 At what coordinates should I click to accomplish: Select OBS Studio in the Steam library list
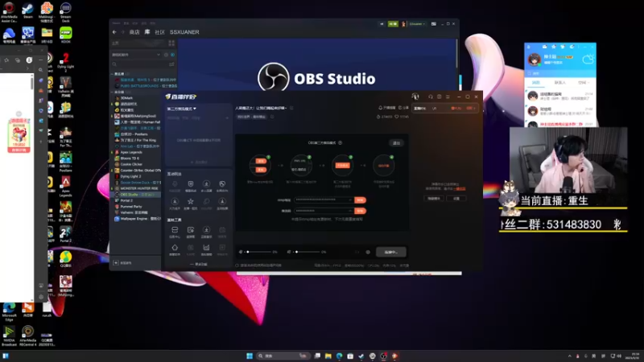coord(137,194)
